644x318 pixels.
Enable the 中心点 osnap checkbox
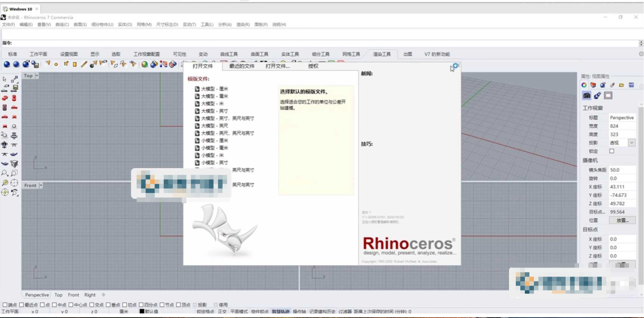(71, 305)
